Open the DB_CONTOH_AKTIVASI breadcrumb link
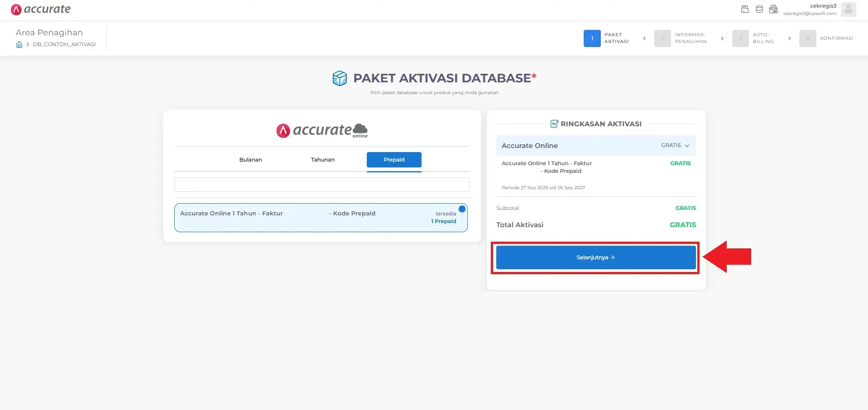 click(64, 44)
